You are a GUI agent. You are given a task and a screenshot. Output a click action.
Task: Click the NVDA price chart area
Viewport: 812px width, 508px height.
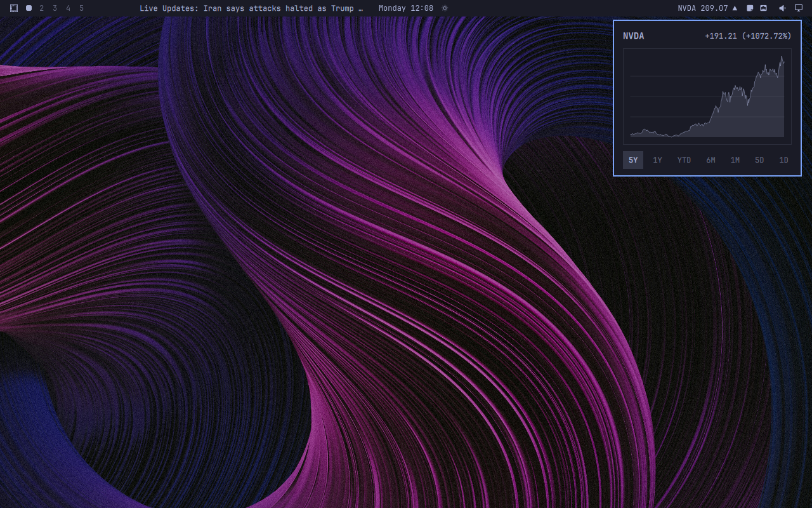[707, 97]
